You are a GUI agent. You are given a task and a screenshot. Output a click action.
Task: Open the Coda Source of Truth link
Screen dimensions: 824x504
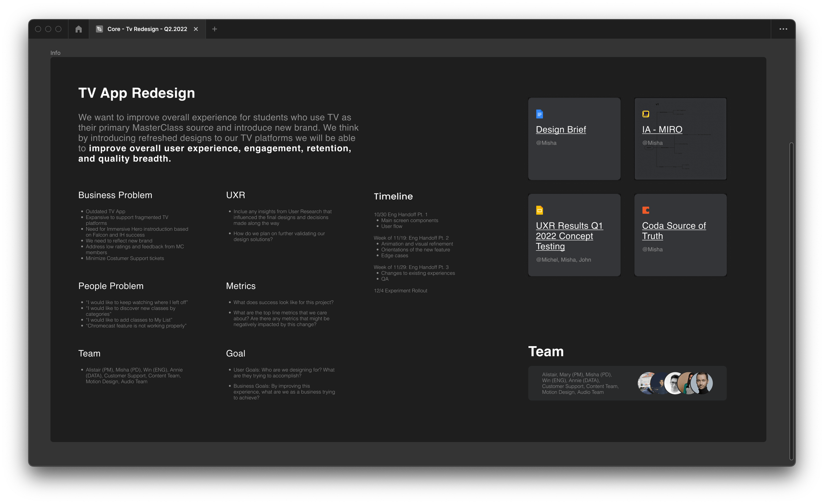(x=673, y=231)
